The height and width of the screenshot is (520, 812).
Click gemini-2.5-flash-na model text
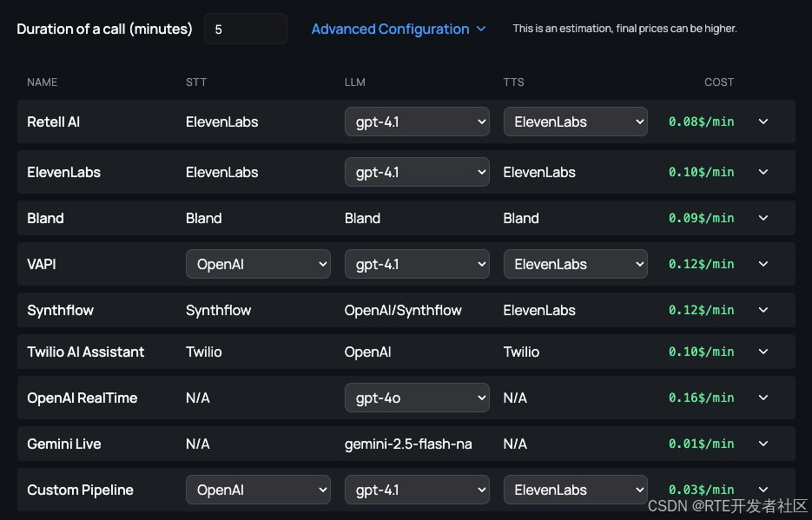point(408,444)
